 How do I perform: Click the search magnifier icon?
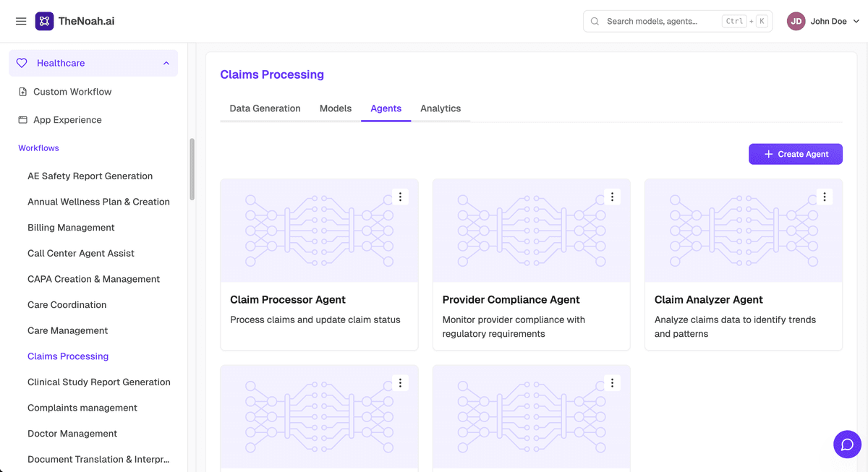(595, 21)
